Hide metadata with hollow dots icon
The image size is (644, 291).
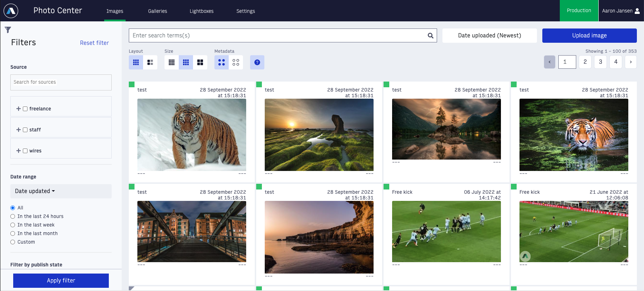coord(236,62)
